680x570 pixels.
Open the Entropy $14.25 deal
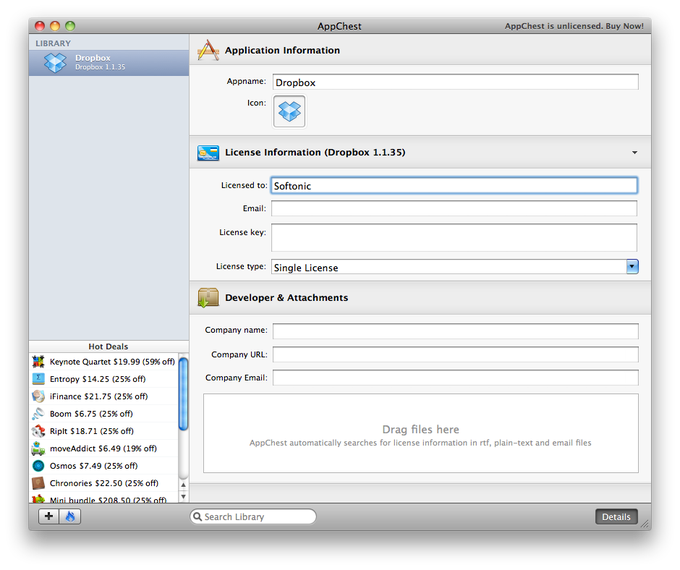104,379
